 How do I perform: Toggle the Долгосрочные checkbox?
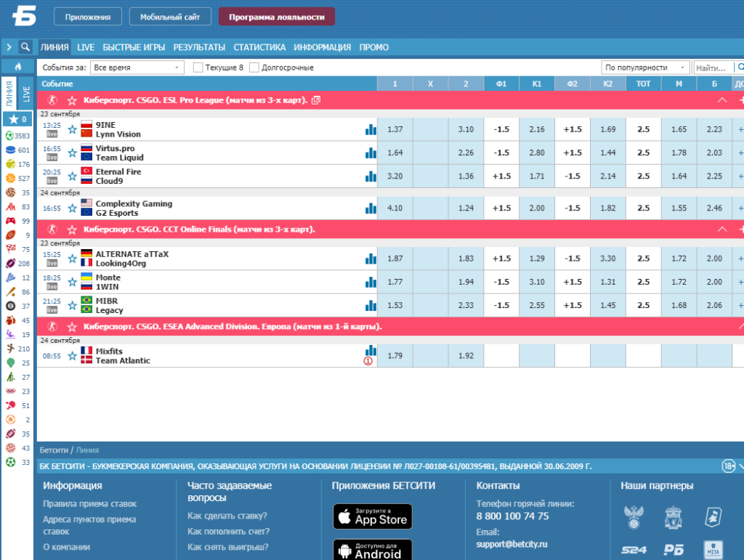pyautogui.click(x=254, y=68)
